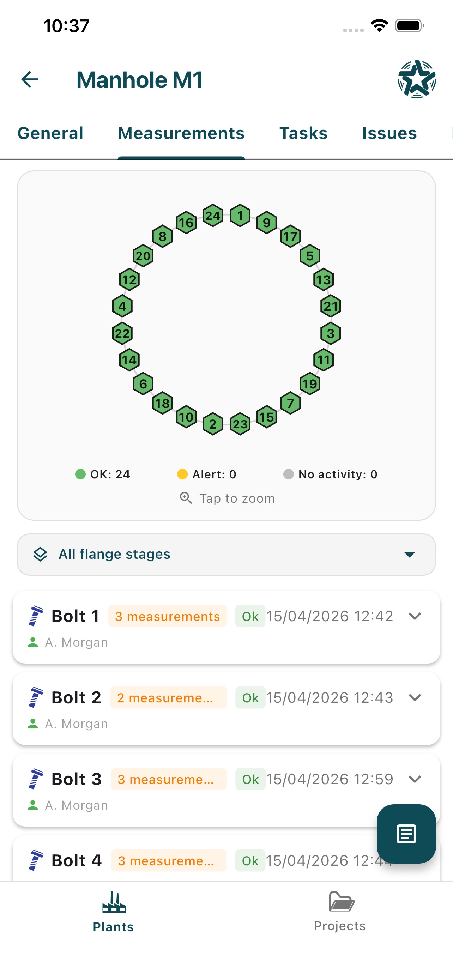The height and width of the screenshot is (980, 453).
Task: Tap Bolt 2 timestamp 15/04/2026 12:43
Action: (x=330, y=697)
